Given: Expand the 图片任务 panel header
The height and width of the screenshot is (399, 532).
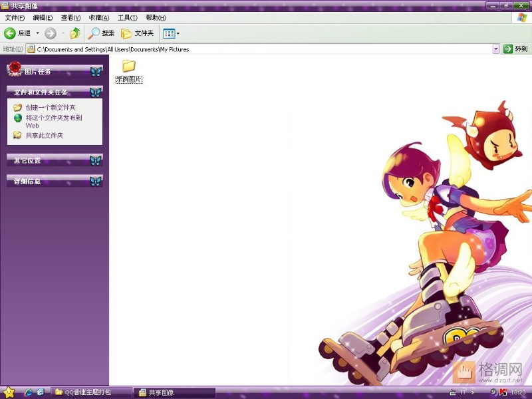Looking at the screenshot, I should pos(55,71).
